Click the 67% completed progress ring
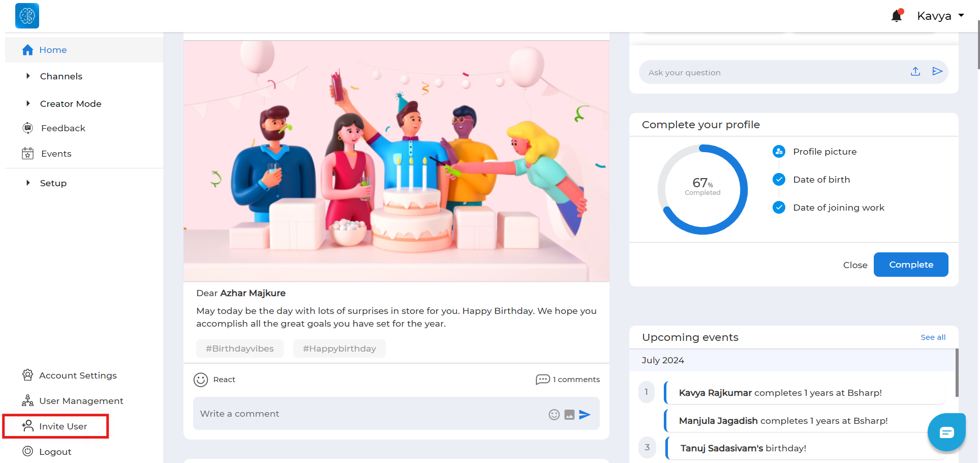This screenshot has width=980, height=463. click(702, 189)
